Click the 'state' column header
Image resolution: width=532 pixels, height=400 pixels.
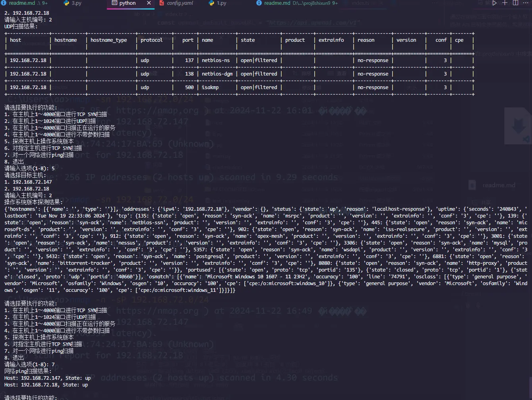pos(248,40)
